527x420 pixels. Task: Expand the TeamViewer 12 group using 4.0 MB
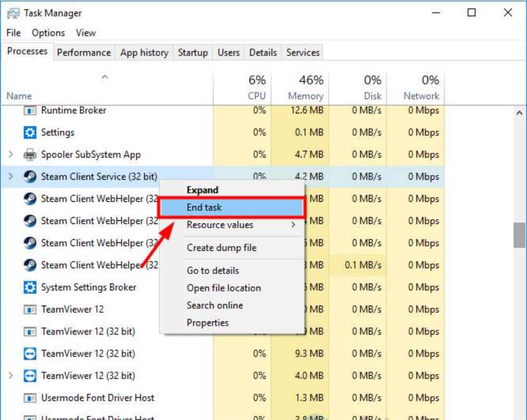pos(11,376)
